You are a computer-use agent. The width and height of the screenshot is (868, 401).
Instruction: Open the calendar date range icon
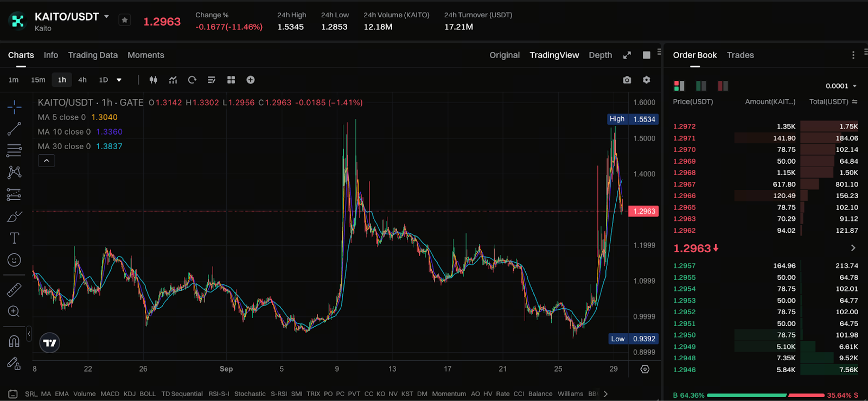(x=14, y=394)
